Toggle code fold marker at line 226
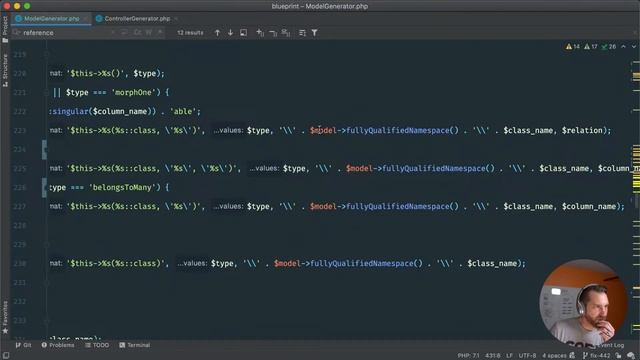The height and width of the screenshot is (360, 640). pos(44,188)
